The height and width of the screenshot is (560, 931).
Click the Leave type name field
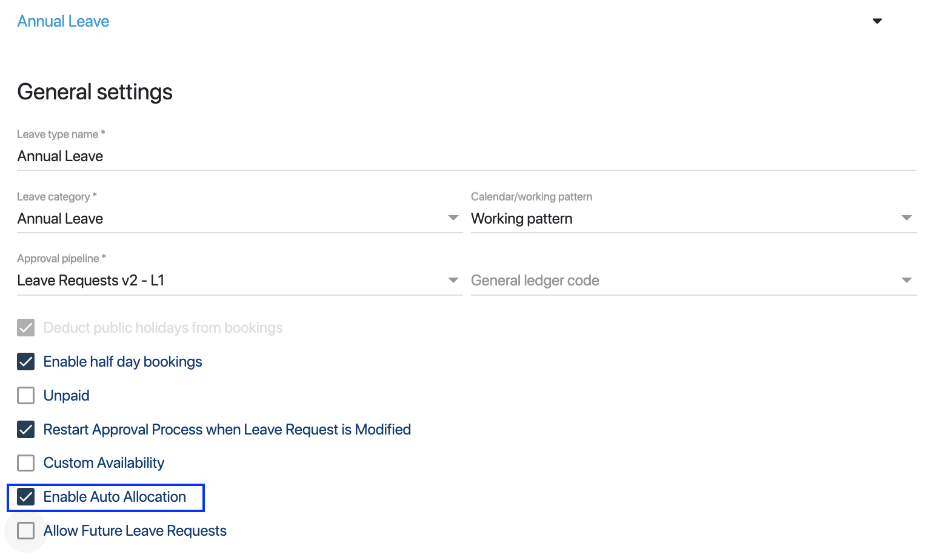click(465, 156)
